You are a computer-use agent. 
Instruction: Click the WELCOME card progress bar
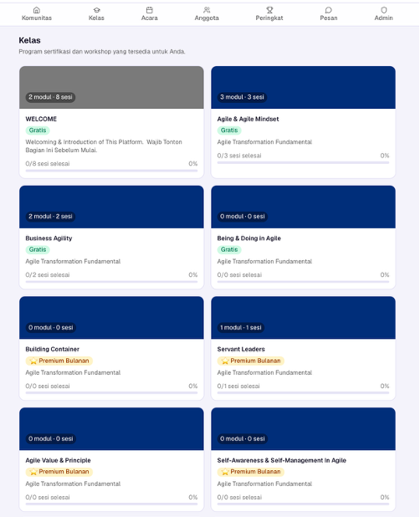(x=111, y=171)
